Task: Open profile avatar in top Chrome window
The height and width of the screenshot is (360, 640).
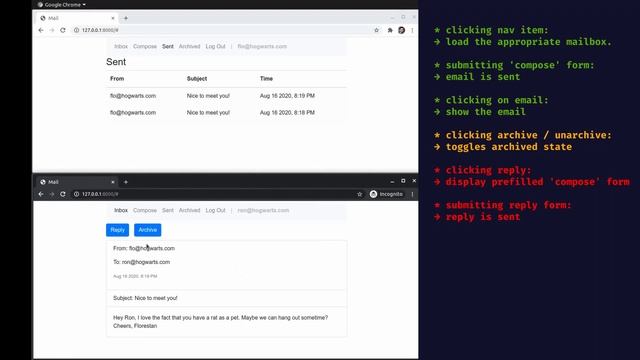Action: pos(402,30)
